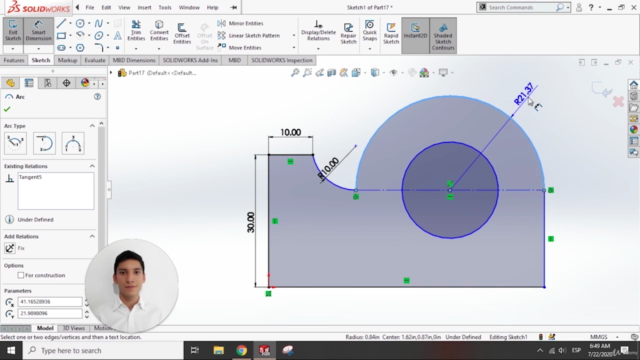Open the FeatureManager design tree tab

[x=10, y=83]
